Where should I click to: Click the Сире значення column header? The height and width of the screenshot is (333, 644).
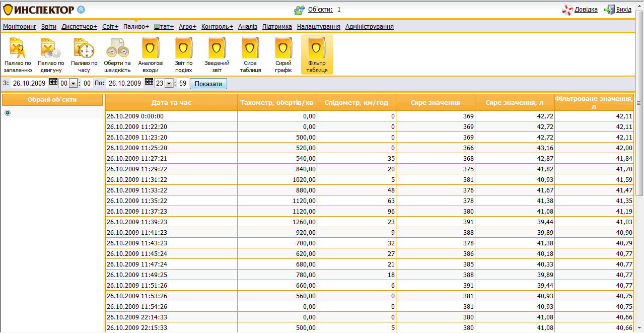click(x=436, y=102)
